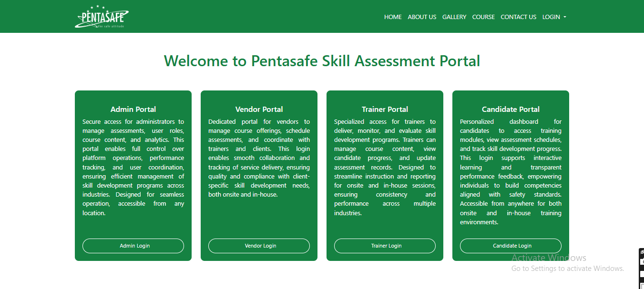Click the dropdown caret beside LOGIN
This screenshot has height=289, width=644.
point(565,17)
